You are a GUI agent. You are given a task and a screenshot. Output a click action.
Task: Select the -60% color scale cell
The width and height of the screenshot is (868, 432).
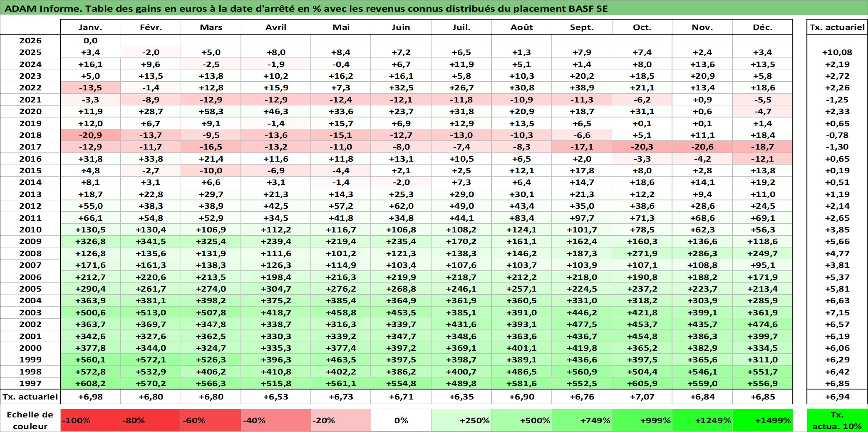(211, 420)
